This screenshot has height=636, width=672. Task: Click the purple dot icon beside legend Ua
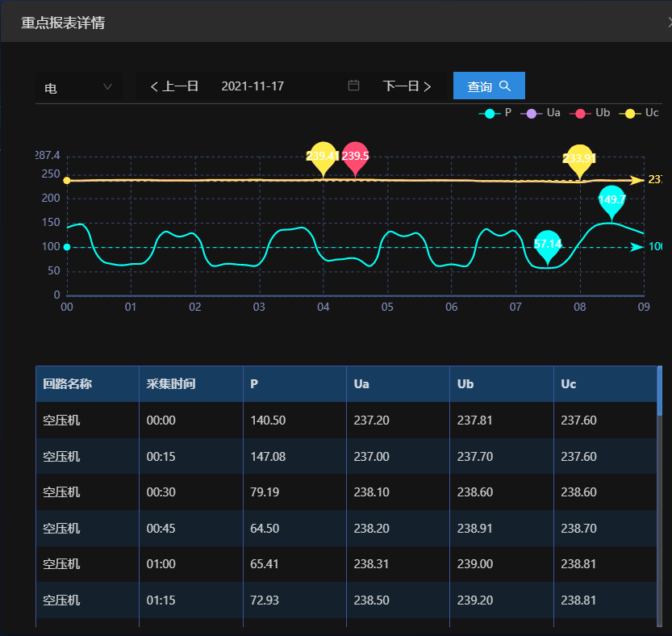532,114
